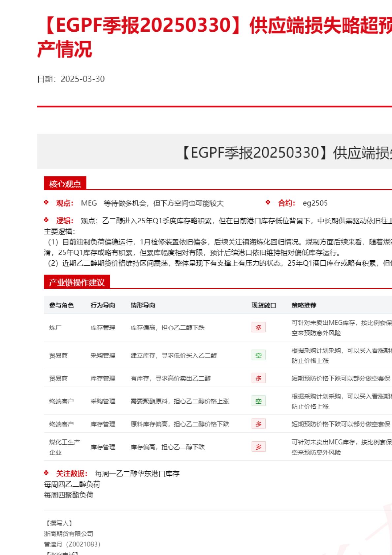The image size is (392, 555).
Task: Click the 空 badge in 贸易商 采购管理 row
Action: [258, 355]
